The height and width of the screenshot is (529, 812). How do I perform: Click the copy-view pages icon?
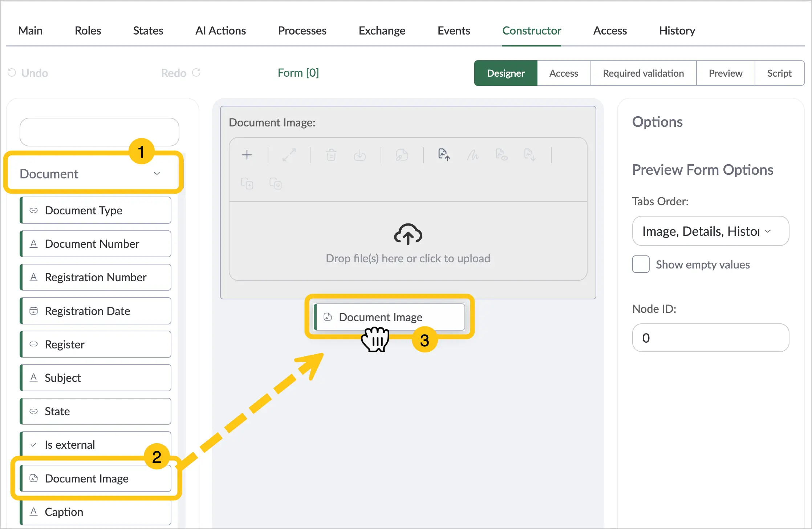click(x=275, y=183)
